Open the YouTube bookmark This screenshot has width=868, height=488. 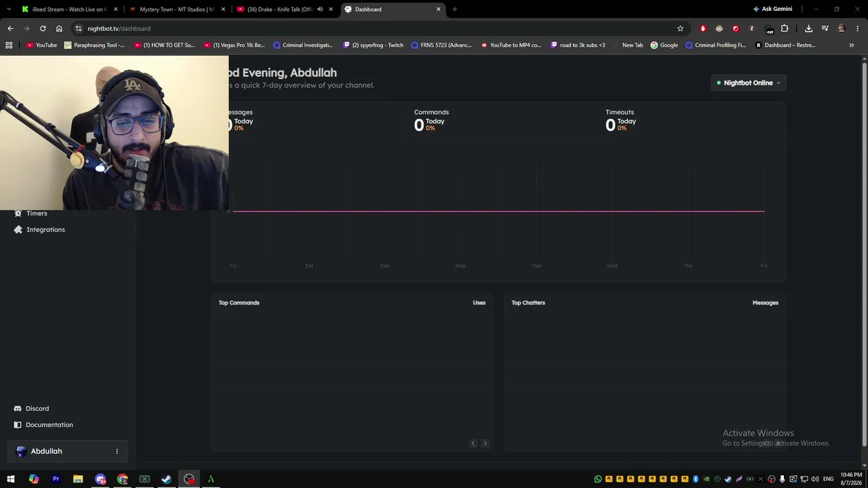tap(41, 45)
